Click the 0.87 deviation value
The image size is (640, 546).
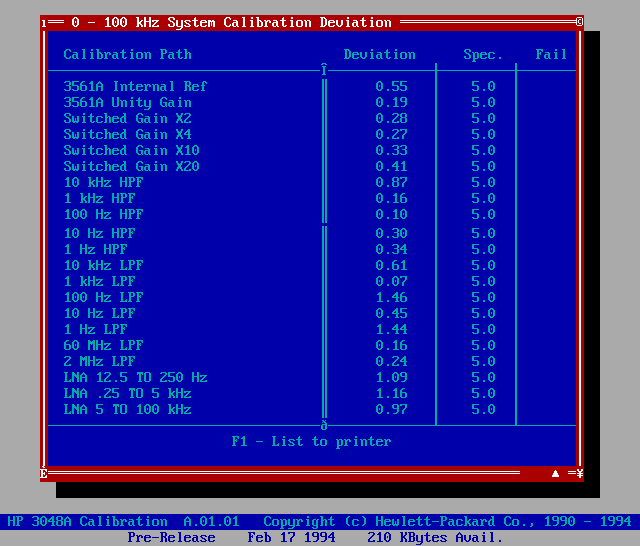[x=391, y=182]
